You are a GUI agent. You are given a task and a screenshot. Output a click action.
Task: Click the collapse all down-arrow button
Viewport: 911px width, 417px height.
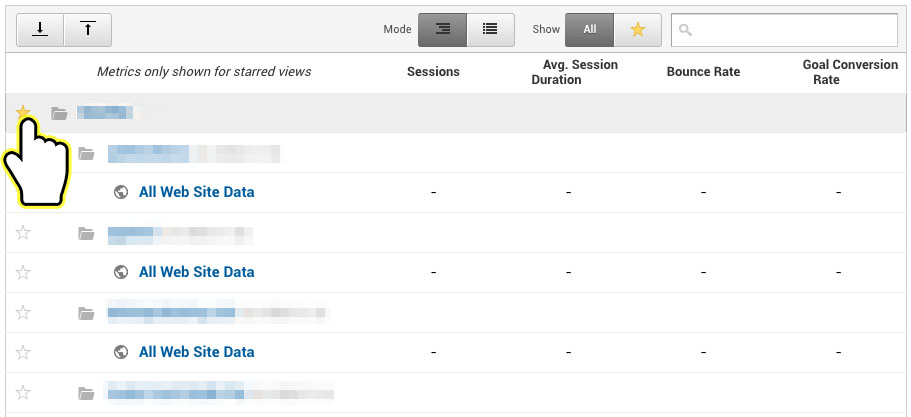coord(40,30)
